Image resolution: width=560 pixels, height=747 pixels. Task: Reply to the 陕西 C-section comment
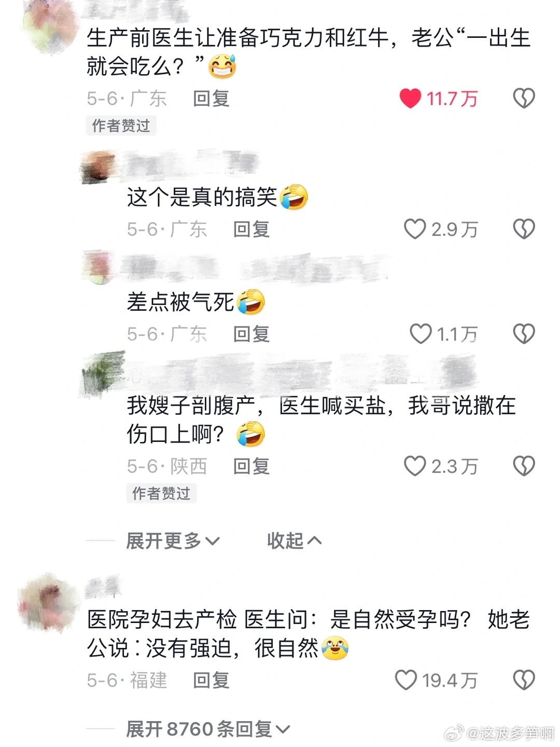251,466
